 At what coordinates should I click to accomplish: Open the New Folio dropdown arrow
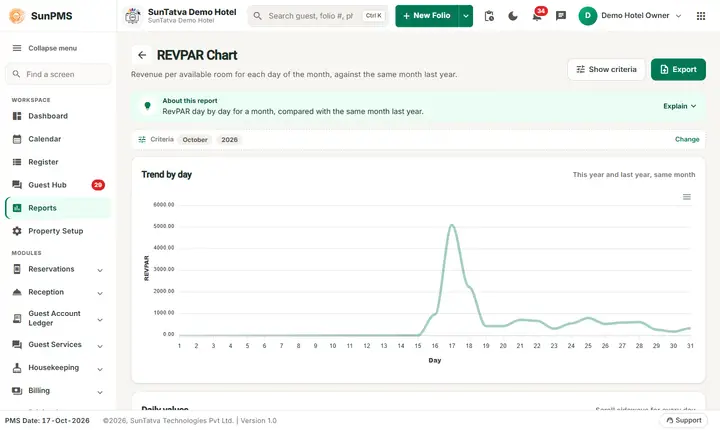[466, 16]
